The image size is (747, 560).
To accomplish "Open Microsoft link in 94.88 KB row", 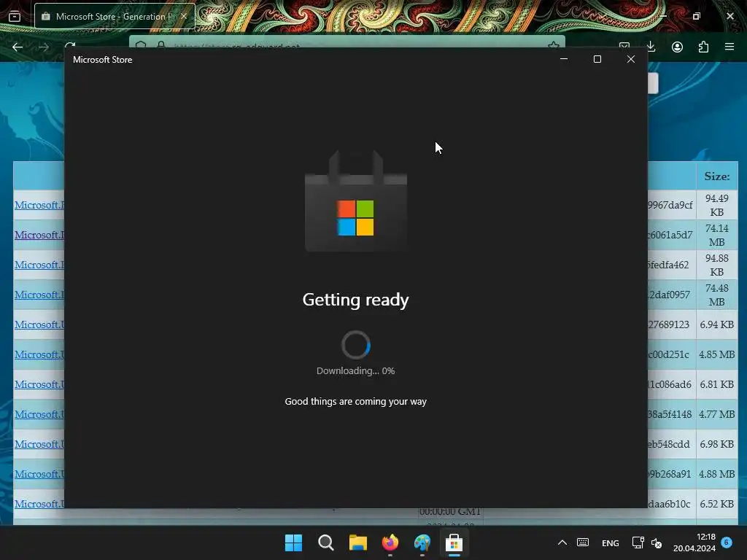I will point(39,265).
